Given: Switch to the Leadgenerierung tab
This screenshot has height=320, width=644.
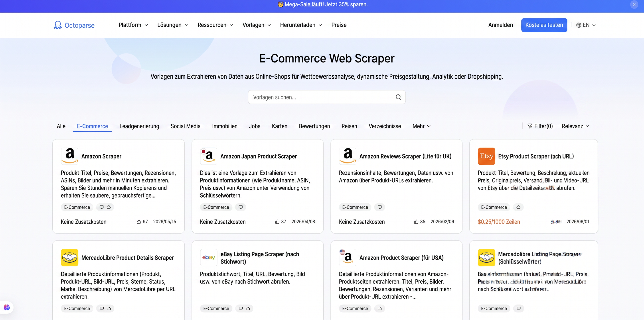Looking at the screenshot, I should (x=139, y=126).
